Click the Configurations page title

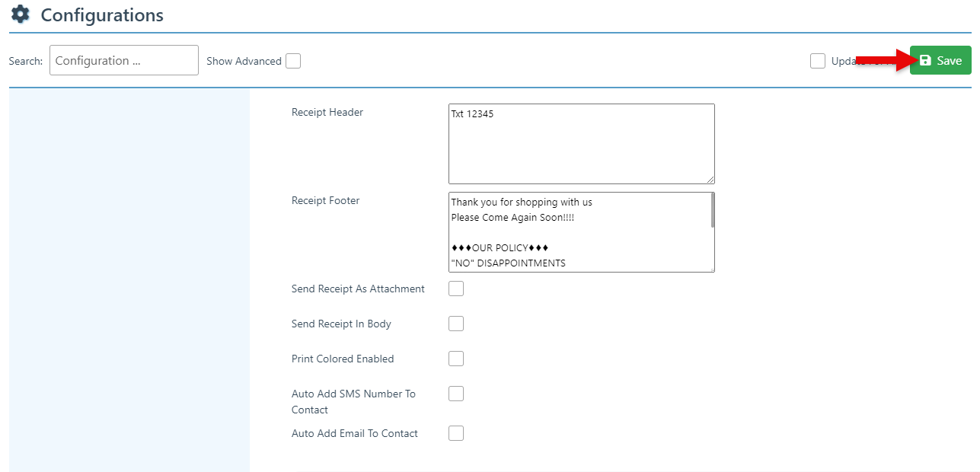pos(102,15)
